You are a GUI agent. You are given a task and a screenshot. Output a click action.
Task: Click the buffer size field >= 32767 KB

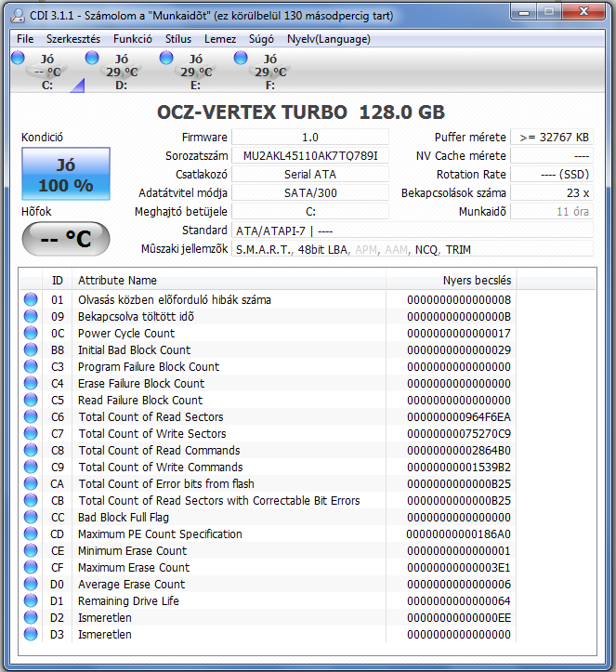(552, 138)
